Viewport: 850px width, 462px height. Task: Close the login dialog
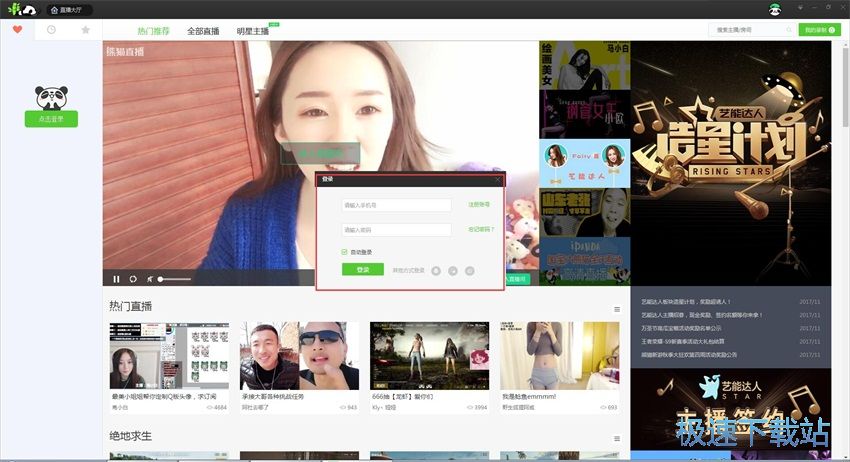(x=498, y=179)
